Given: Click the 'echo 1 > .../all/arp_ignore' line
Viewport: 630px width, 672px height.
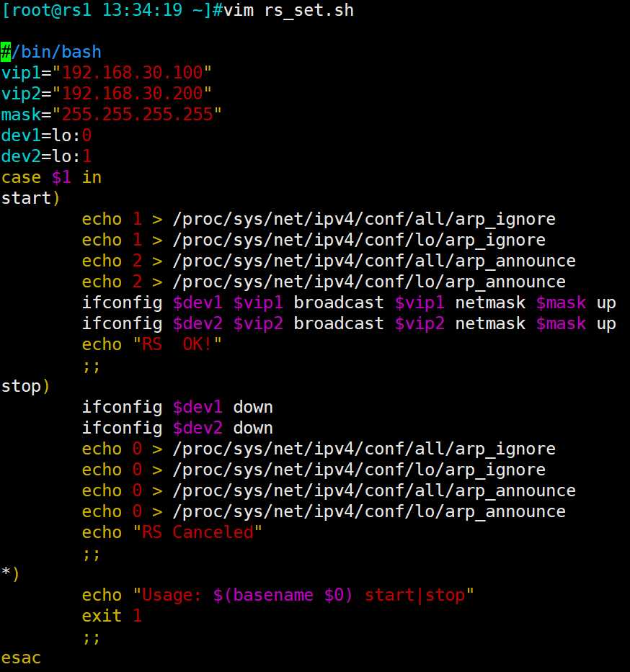Looking at the screenshot, I should [x=319, y=219].
